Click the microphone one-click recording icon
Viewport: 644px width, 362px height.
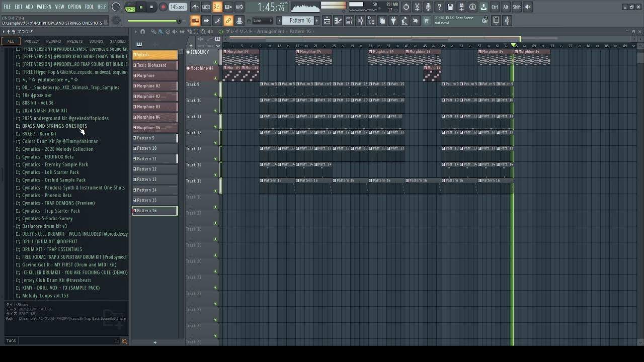[428, 7]
